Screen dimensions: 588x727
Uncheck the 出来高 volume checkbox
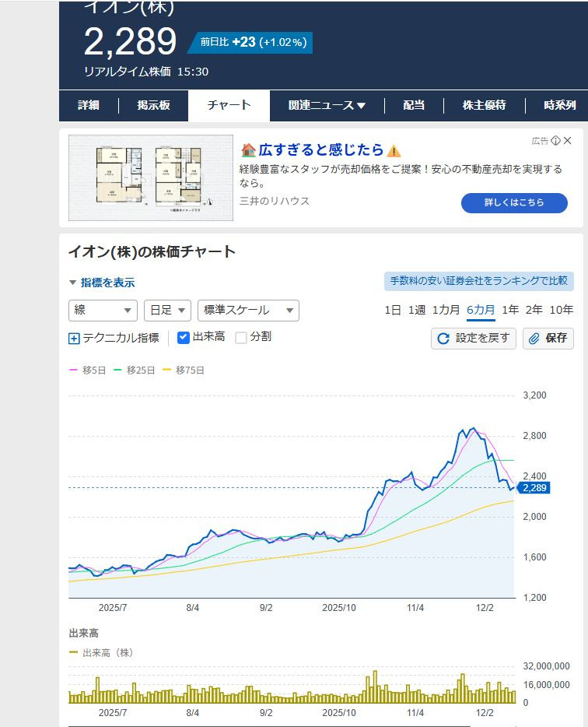tap(184, 338)
